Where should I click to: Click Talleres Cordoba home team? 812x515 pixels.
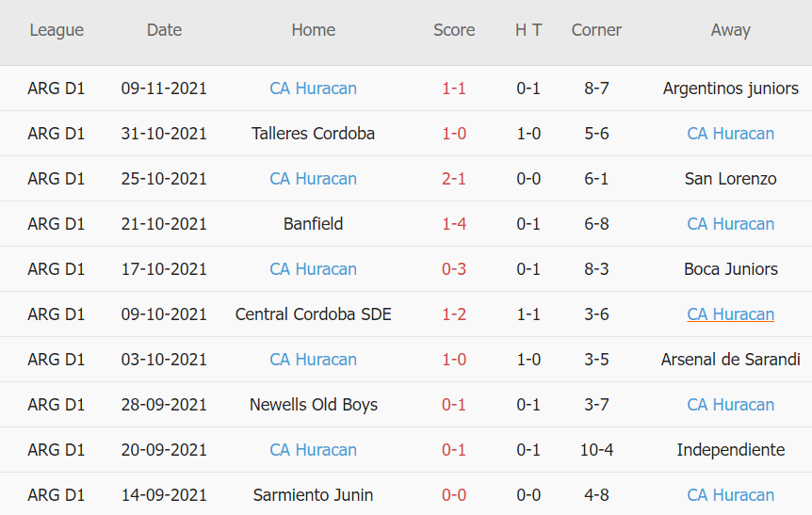(x=313, y=134)
